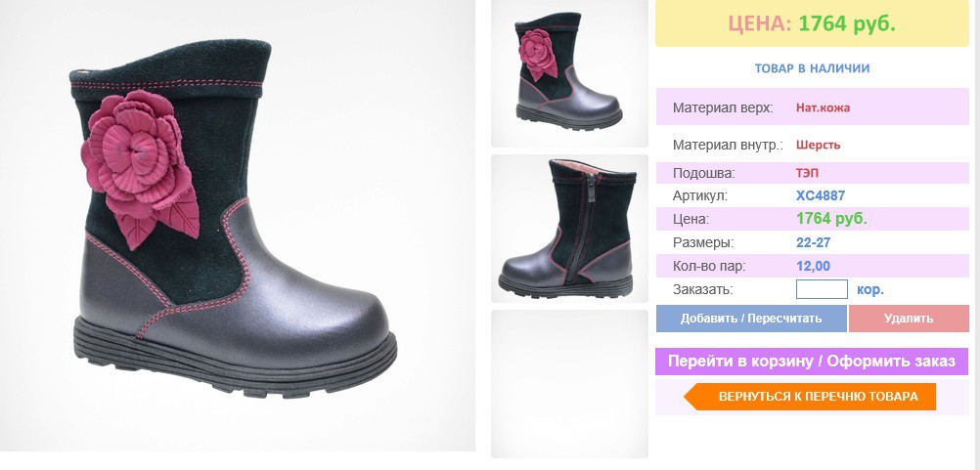Open Перейти в корзину / Оформить заказ
This screenshot has height=470, width=980.
pos(812,362)
